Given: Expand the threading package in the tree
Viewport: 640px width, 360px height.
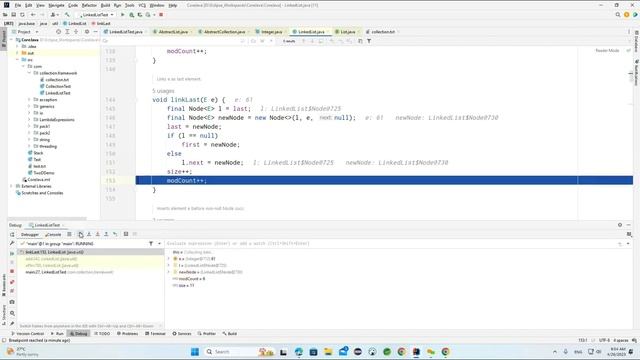Looking at the screenshot, I should click(x=29, y=146).
